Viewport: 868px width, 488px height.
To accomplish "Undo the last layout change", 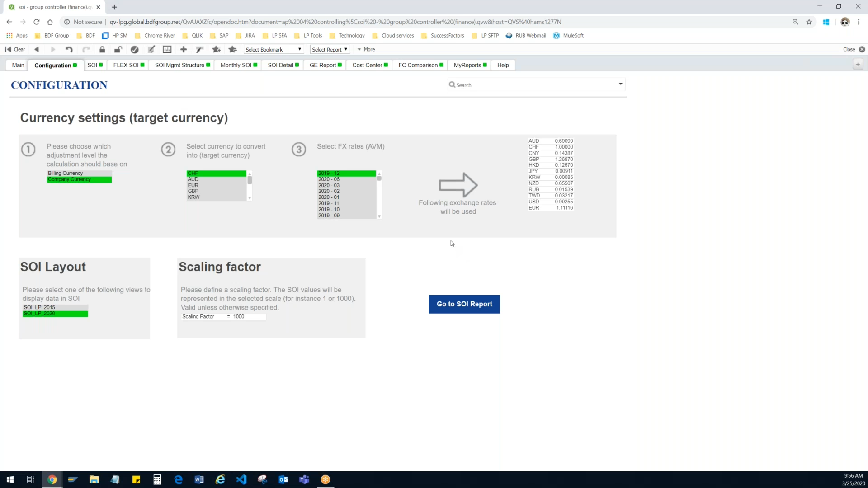I will 69,49.
